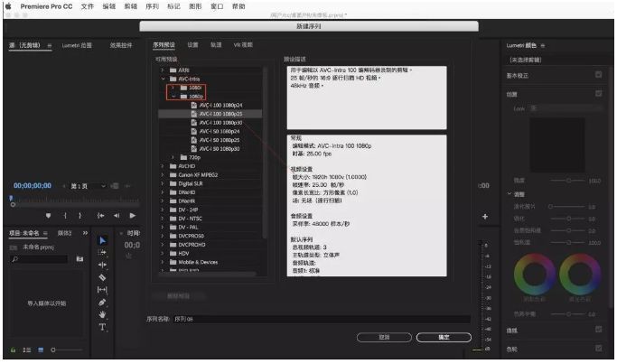617x364 pixels.
Task: Open the Effect Controls panel tab
Action: click(121, 46)
